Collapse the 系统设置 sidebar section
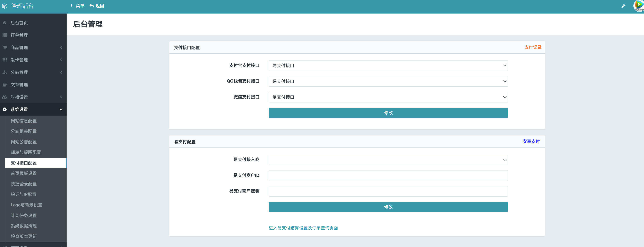The width and height of the screenshot is (644, 247). [60, 109]
